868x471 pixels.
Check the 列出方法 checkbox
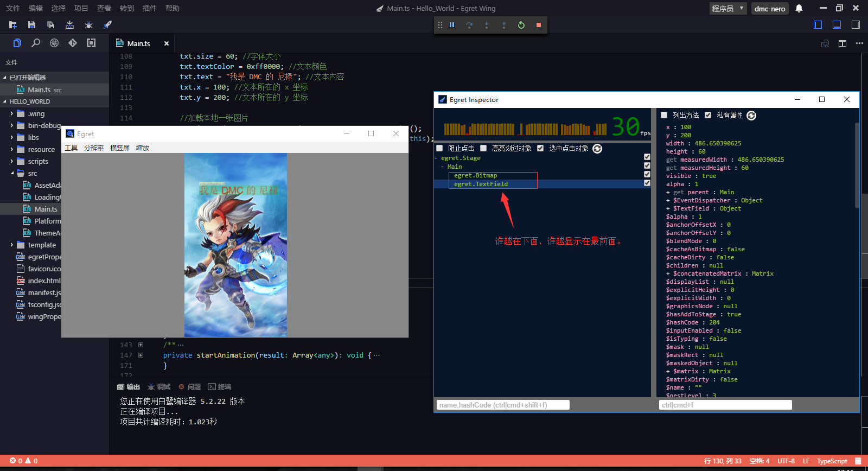coord(664,115)
